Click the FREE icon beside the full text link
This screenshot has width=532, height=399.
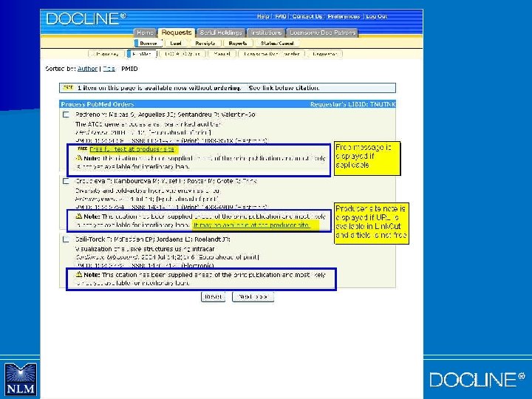click(82, 149)
